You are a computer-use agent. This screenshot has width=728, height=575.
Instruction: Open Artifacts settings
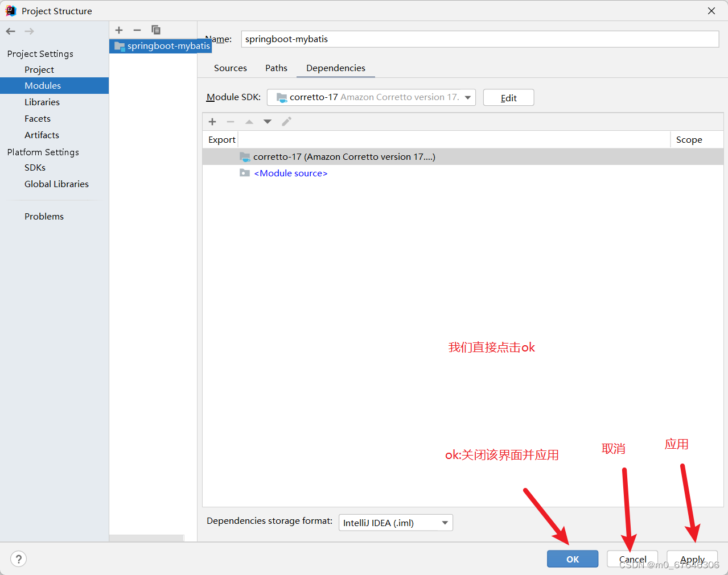point(42,135)
